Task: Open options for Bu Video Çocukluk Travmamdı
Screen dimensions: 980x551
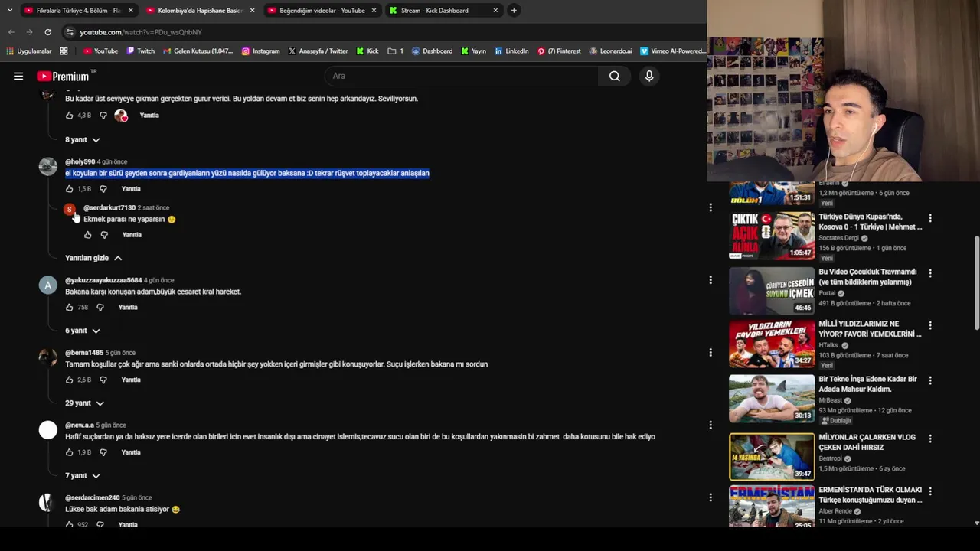Action: tap(930, 273)
